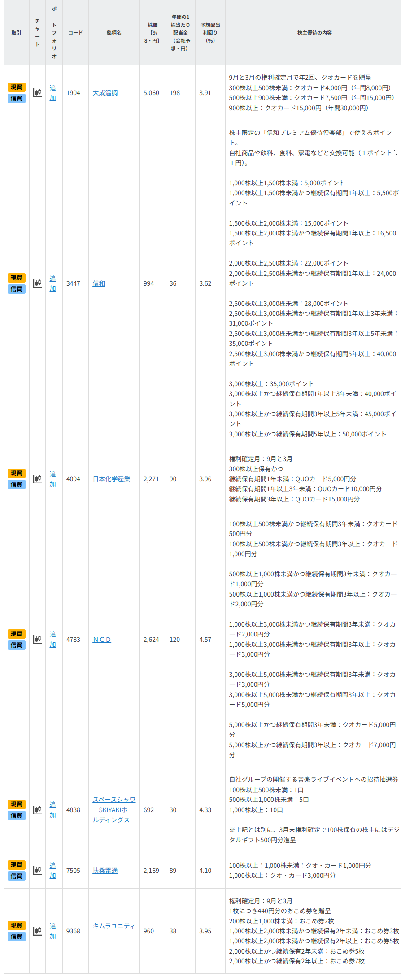Add 大成温調 to portfolio via 追加
The image size is (401, 980).
(x=53, y=93)
